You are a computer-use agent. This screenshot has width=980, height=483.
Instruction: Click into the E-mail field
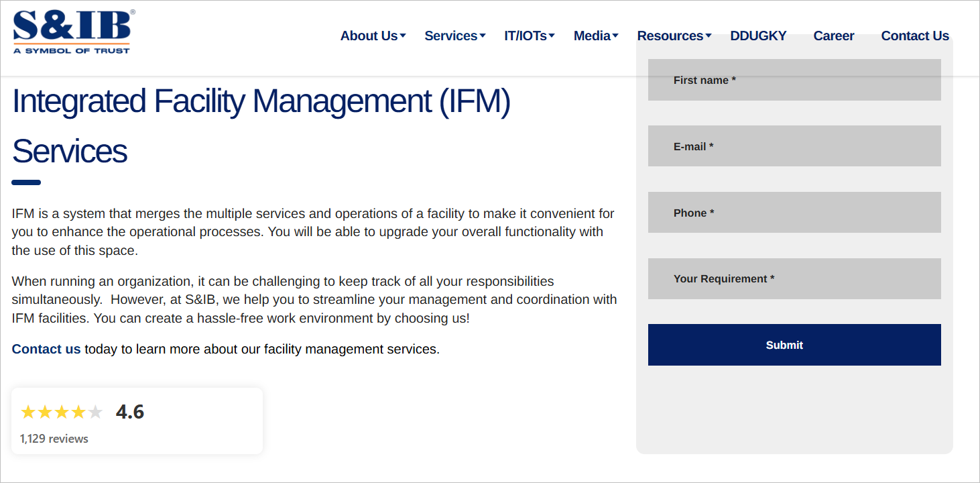pos(794,146)
